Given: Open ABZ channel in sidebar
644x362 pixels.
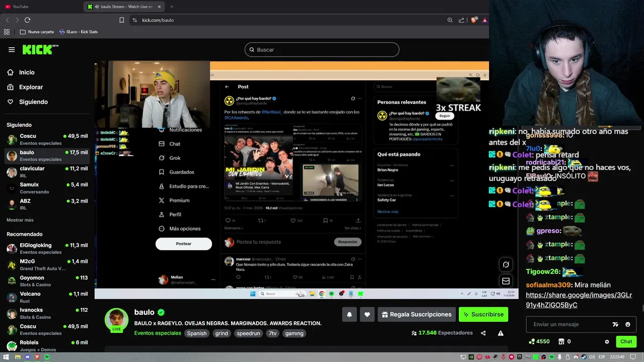Looking at the screenshot, I should point(47,204).
